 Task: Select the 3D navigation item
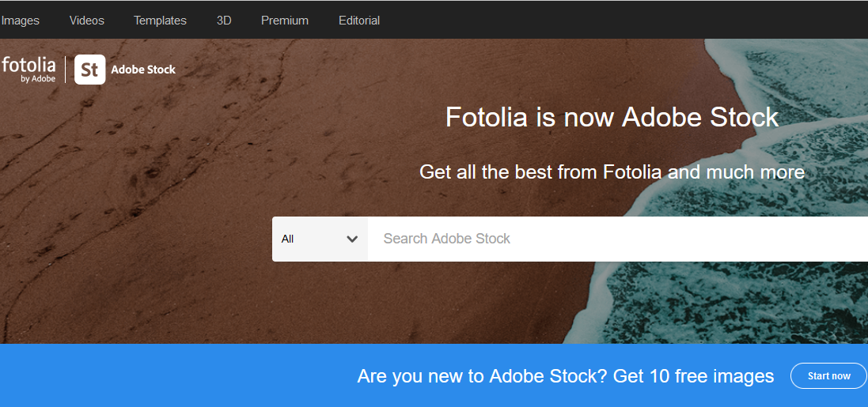tap(224, 21)
